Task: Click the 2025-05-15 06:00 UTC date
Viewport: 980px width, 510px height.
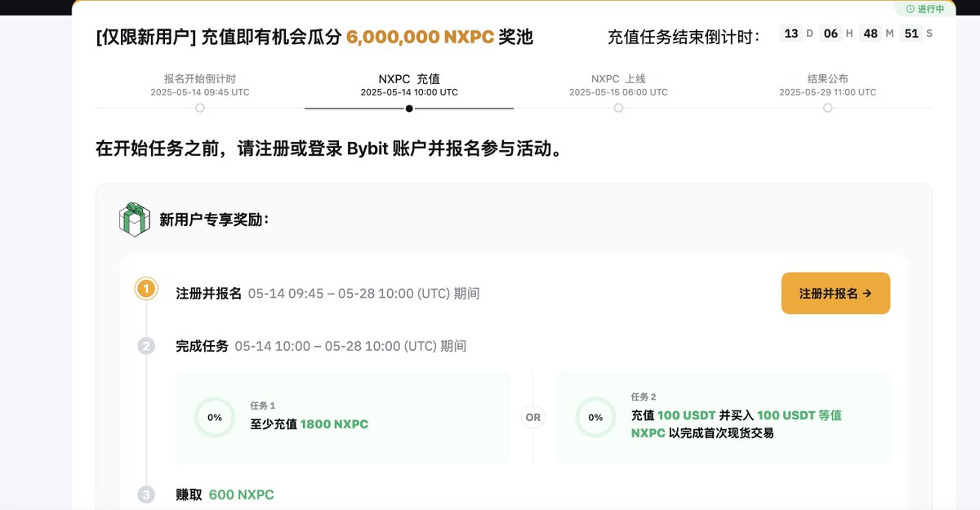Action: pyautogui.click(x=618, y=92)
